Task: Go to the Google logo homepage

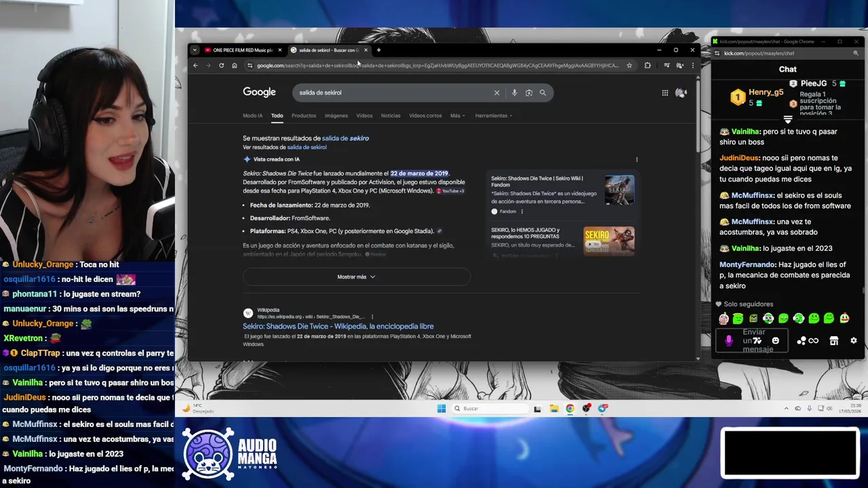Action: 259,92
